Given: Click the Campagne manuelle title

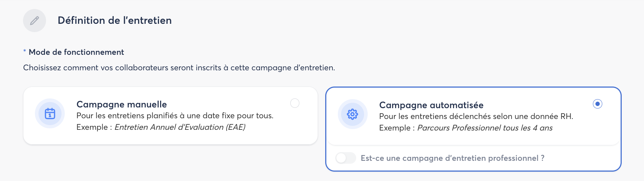Looking at the screenshot, I should (x=122, y=104).
